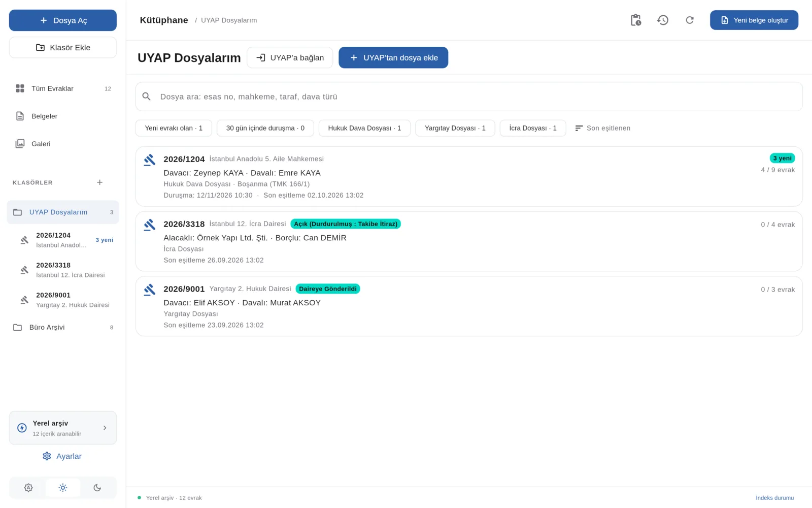Click the plus icon next to KLASÖRLER
Viewport: 812px width, 508px height.
(x=100, y=182)
